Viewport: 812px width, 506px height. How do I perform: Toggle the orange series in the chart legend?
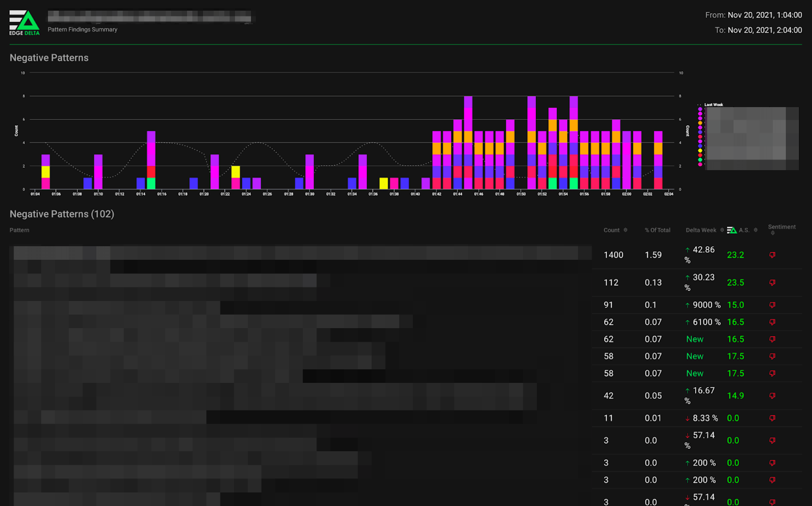point(700,123)
